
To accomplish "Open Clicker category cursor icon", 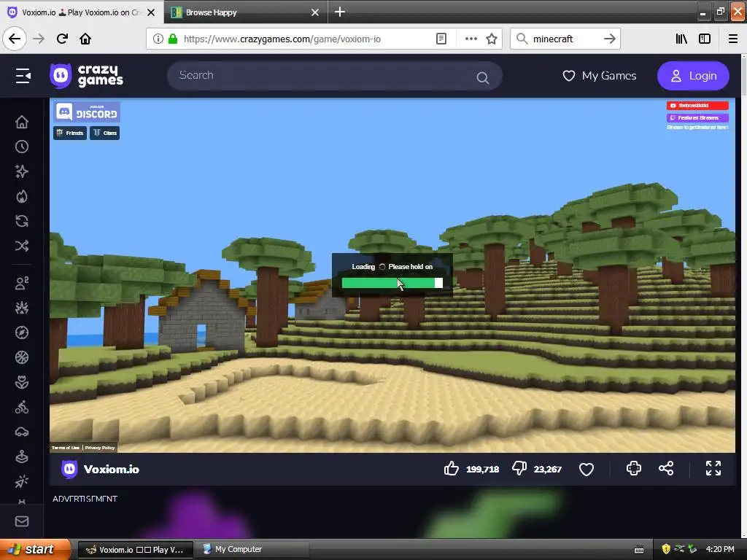I will pos(21,481).
